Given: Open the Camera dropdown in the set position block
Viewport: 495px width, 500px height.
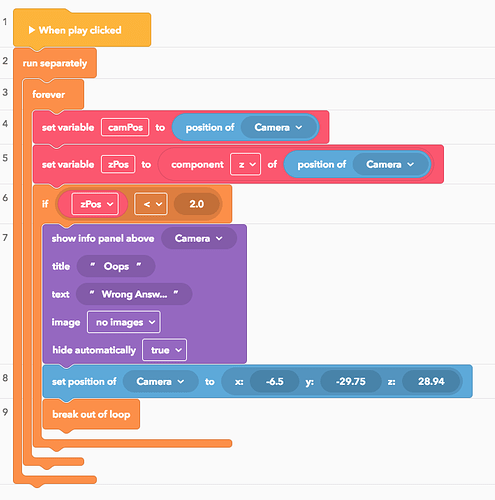Looking at the screenshot, I should click(x=160, y=381).
